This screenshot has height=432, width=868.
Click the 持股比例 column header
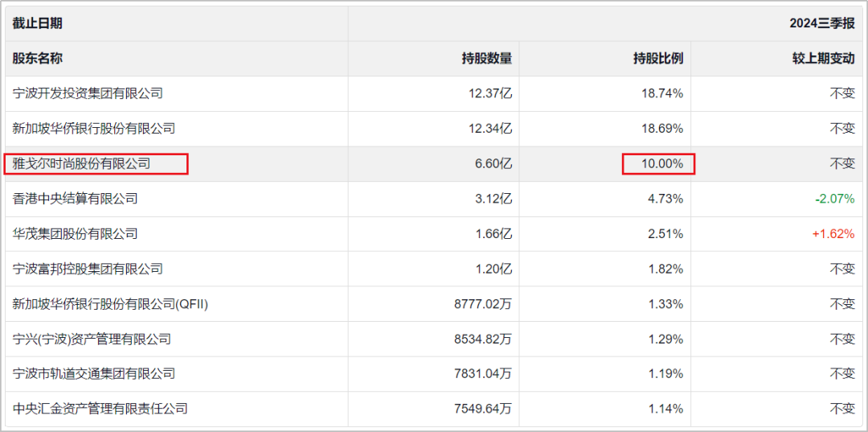(x=659, y=58)
